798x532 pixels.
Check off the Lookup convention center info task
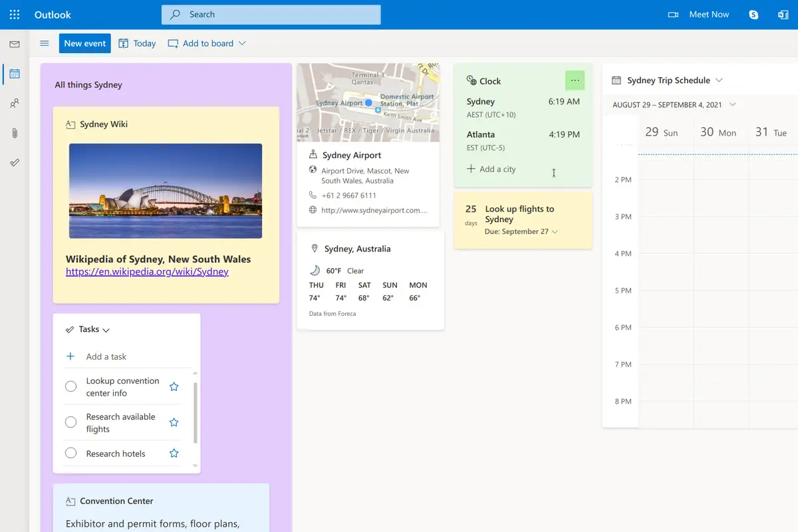pyautogui.click(x=70, y=386)
